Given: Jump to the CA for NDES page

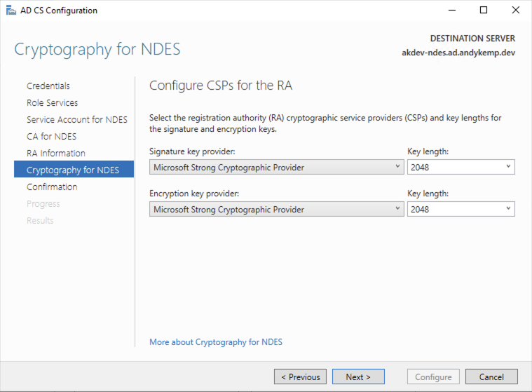Looking at the screenshot, I should coord(52,137).
